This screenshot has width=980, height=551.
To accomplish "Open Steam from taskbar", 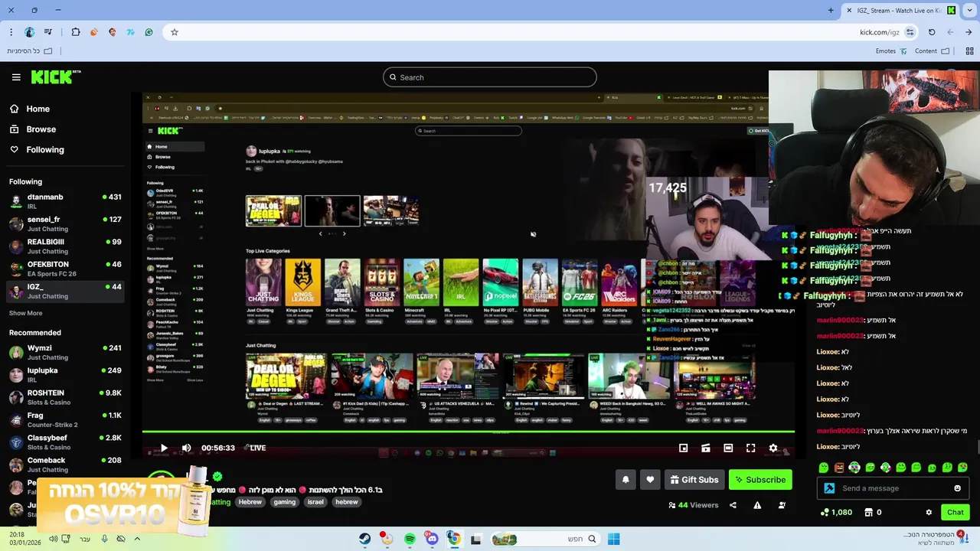I will (364, 539).
